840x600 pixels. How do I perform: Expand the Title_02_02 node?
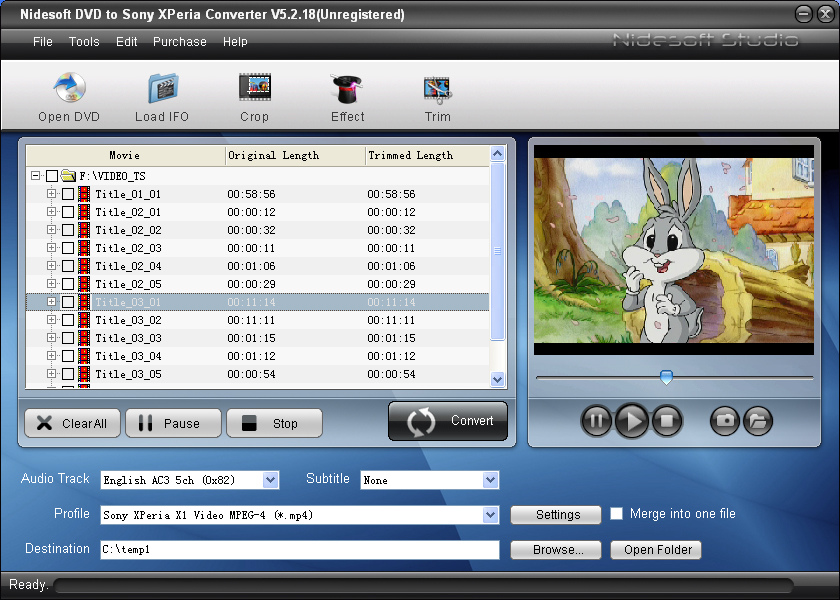(x=51, y=229)
